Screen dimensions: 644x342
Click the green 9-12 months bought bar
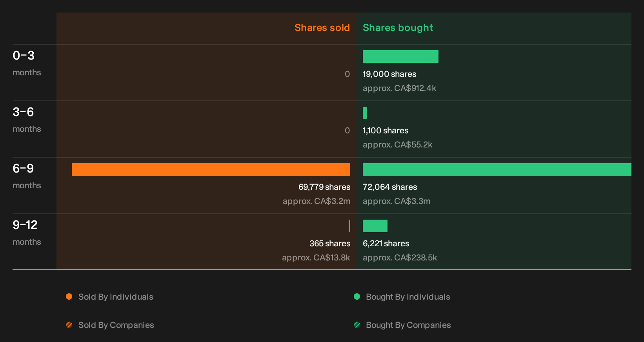click(375, 226)
